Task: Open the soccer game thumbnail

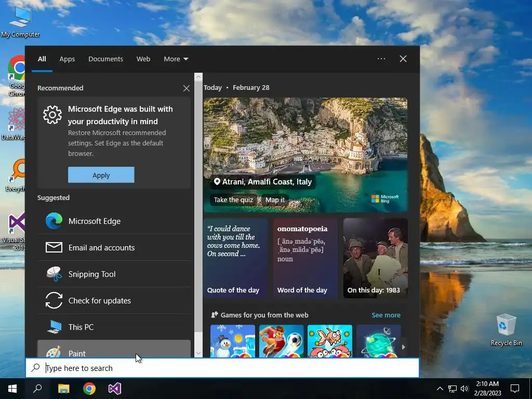Action: (x=281, y=341)
